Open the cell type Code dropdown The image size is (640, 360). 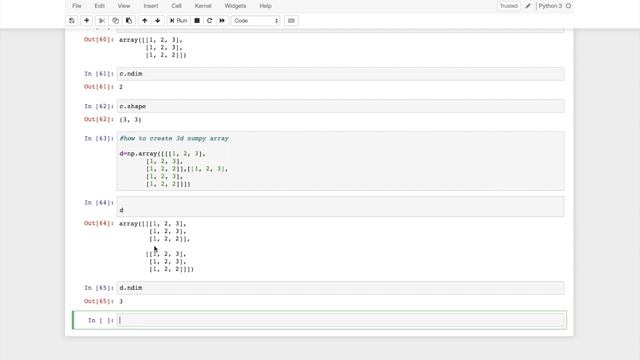(256, 20)
